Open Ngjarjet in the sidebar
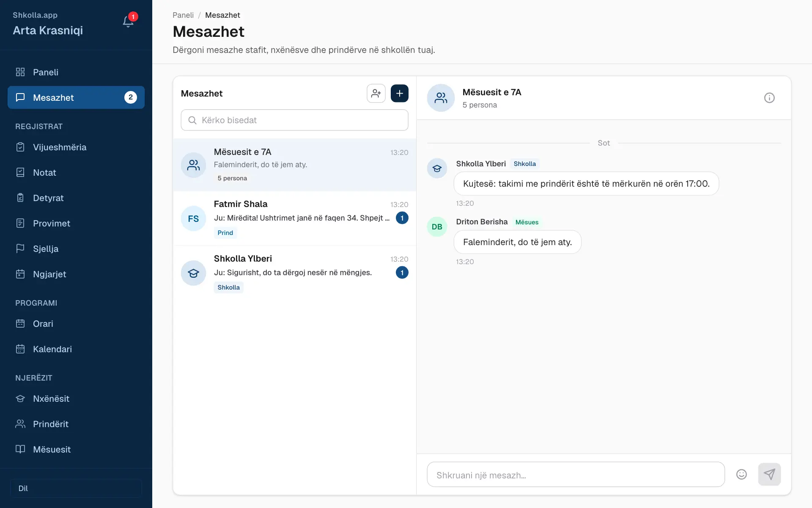Image resolution: width=812 pixels, height=508 pixels. tap(76, 274)
